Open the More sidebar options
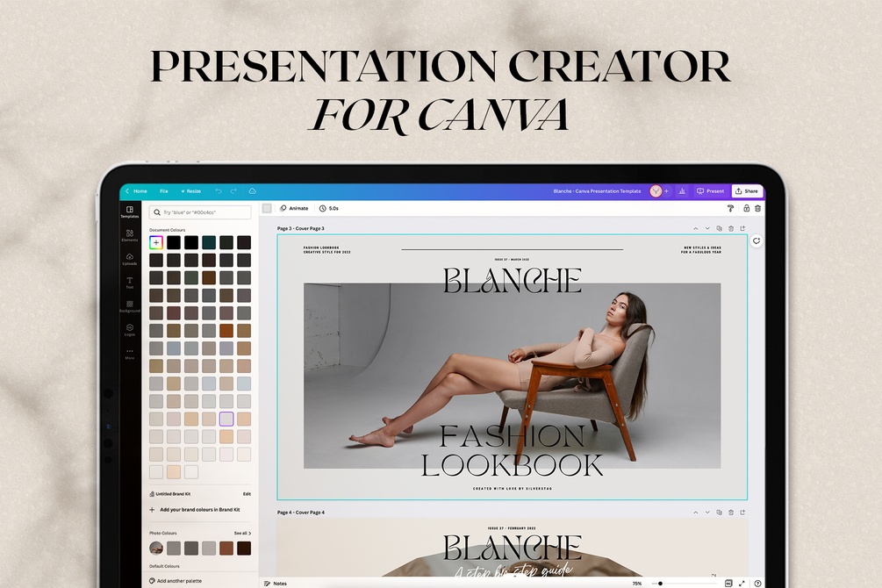The height and width of the screenshot is (588, 882). (x=129, y=354)
